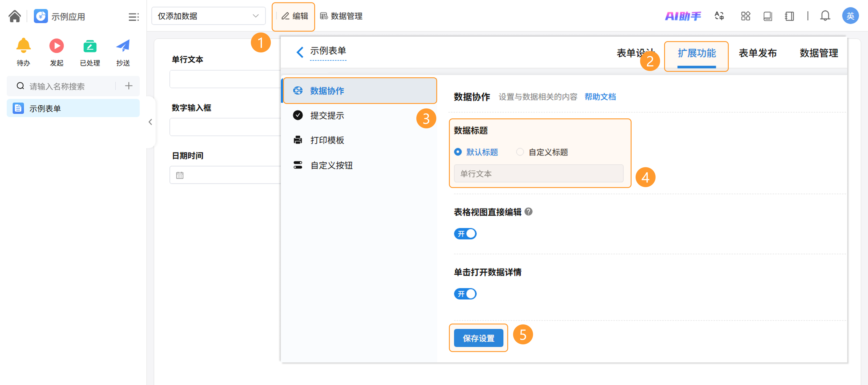The width and height of the screenshot is (868, 385).
Task: Toggle the 表格视图直接编辑 switch
Action: (465, 233)
